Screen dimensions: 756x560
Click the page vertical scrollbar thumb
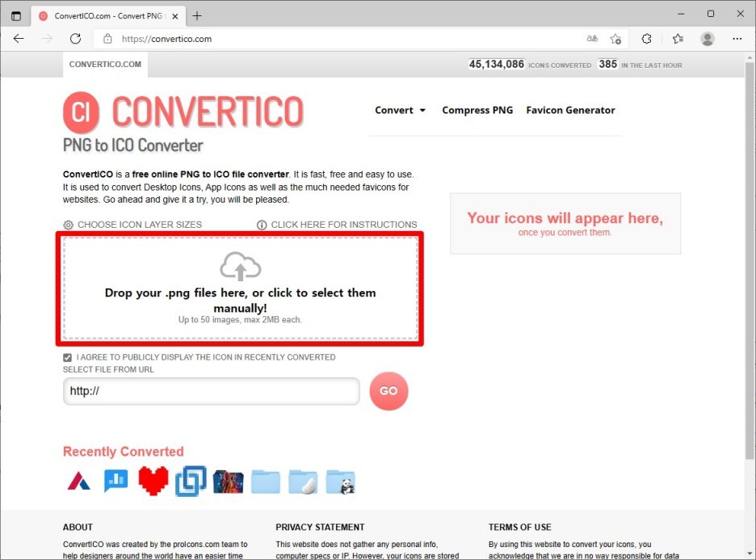750,260
